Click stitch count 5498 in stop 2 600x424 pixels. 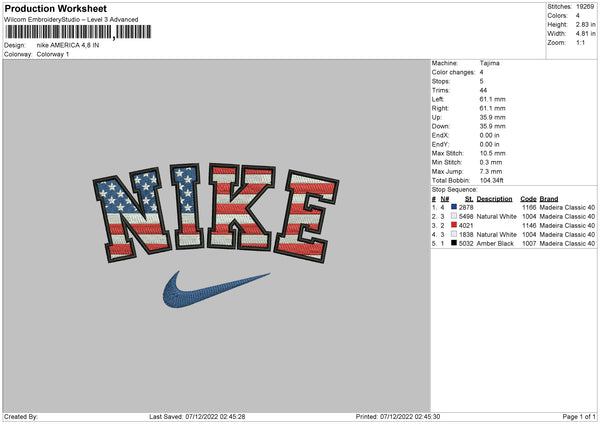pyautogui.click(x=466, y=217)
